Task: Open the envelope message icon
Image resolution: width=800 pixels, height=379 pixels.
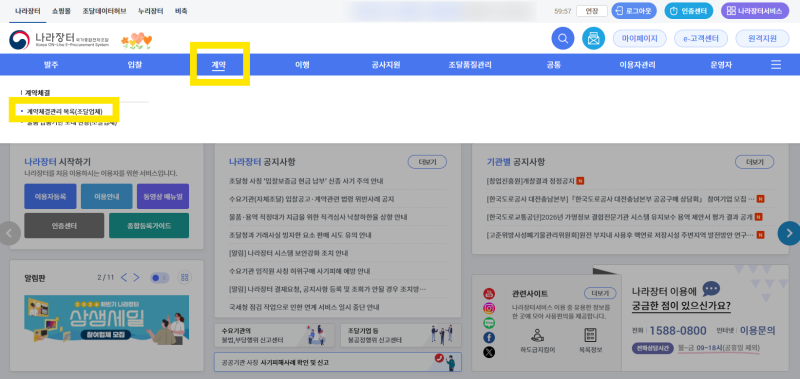Action: (593, 38)
